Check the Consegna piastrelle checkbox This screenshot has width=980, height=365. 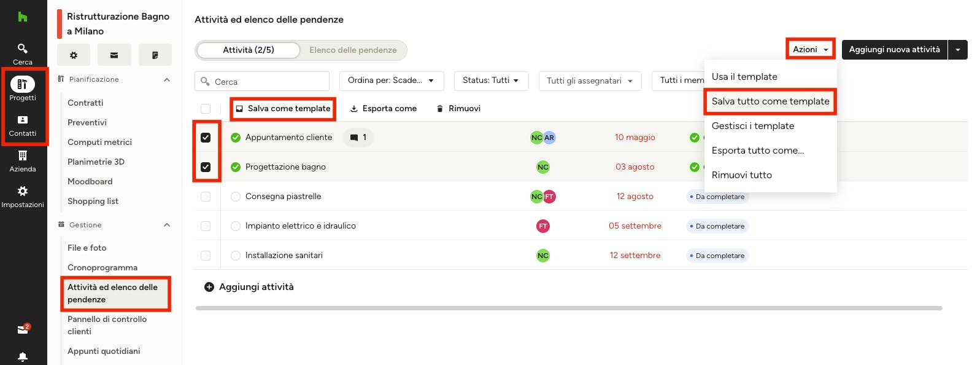(x=206, y=197)
